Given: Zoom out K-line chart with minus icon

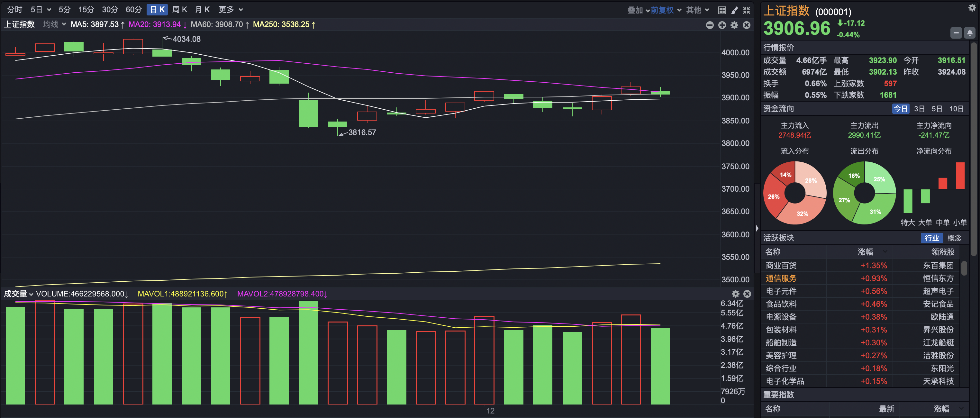Looking at the screenshot, I should click(x=710, y=25).
